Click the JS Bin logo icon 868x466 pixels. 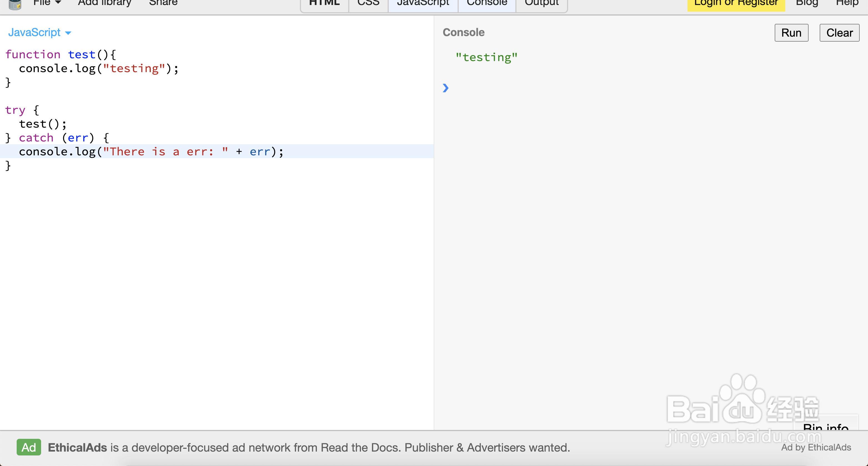click(15, 4)
